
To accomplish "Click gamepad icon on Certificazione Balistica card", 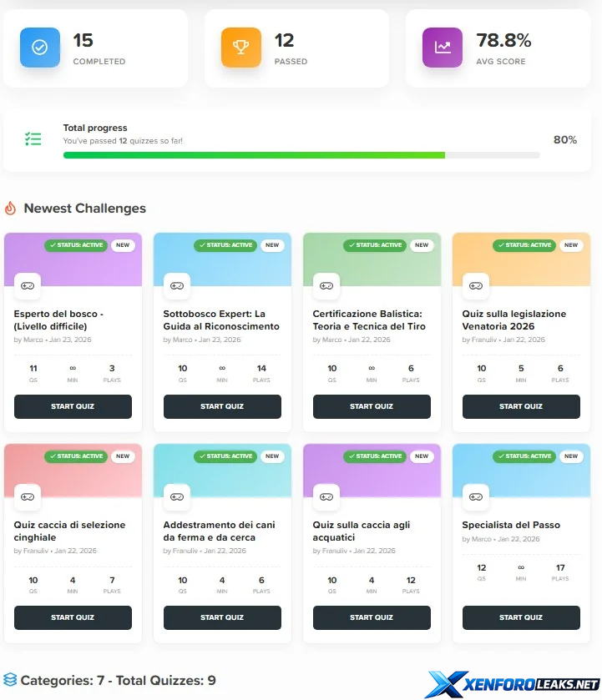I will [326, 285].
